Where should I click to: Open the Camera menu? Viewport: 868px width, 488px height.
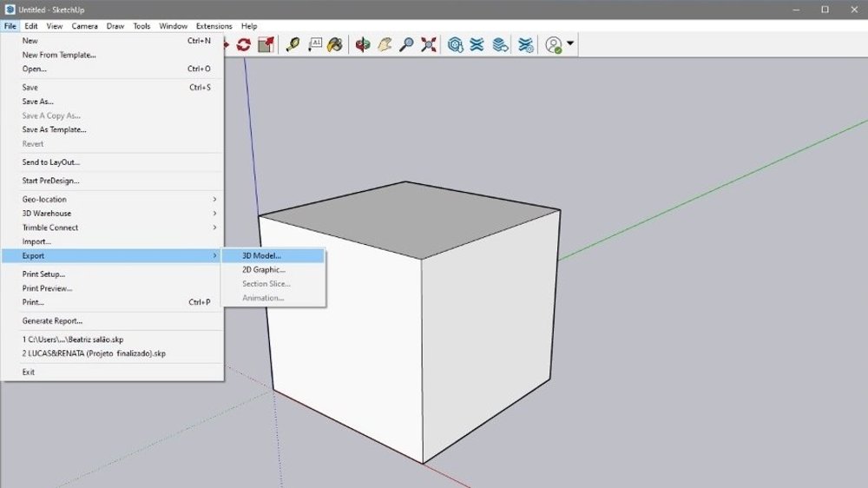[85, 26]
